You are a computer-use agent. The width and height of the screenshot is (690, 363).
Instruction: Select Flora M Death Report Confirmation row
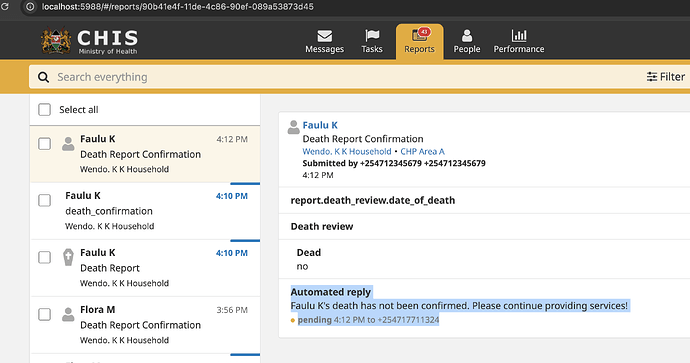point(145,325)
